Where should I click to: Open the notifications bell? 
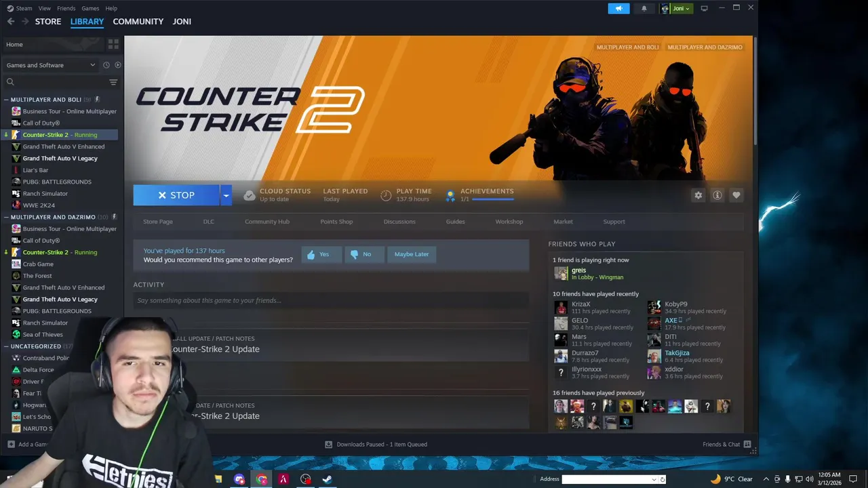point(644,8)
